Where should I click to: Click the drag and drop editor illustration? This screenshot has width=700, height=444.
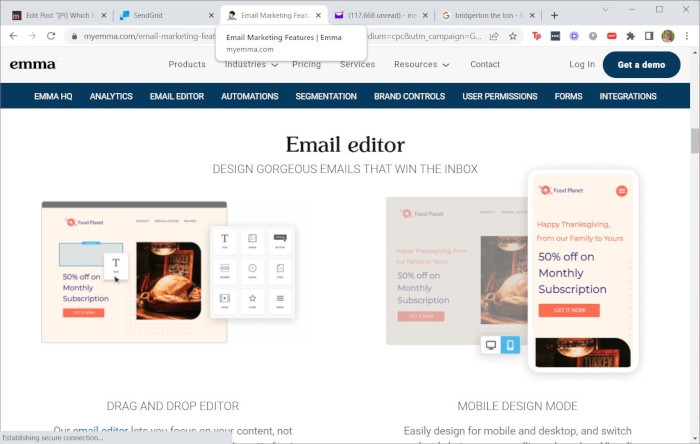tap(168, 272)
